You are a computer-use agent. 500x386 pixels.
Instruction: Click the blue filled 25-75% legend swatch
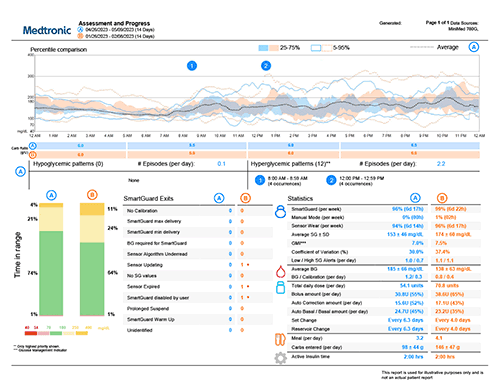[263, 48]
